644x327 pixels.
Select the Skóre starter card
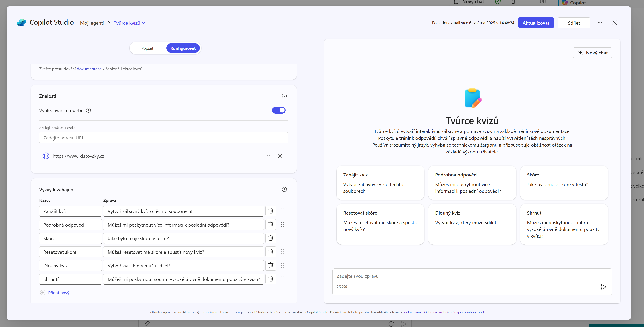564,183
